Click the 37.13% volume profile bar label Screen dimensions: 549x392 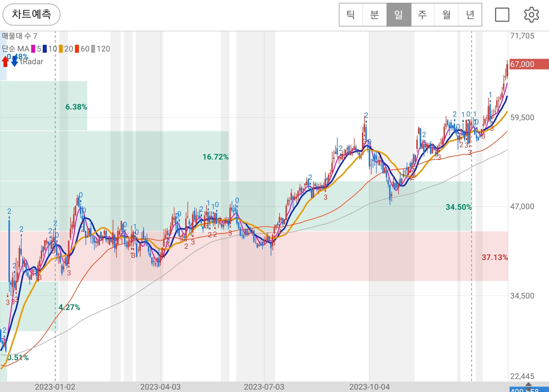(495, 257)
